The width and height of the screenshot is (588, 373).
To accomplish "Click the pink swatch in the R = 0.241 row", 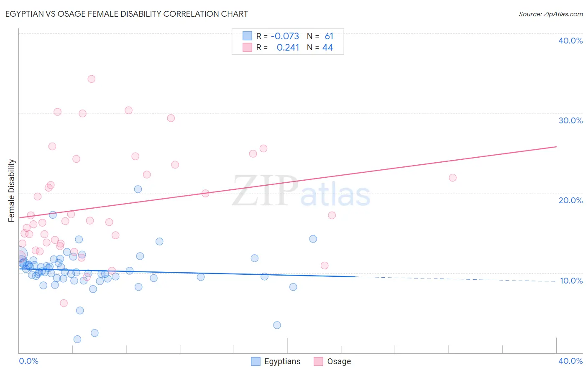I will pyautogui.click(x=248, y=47).
